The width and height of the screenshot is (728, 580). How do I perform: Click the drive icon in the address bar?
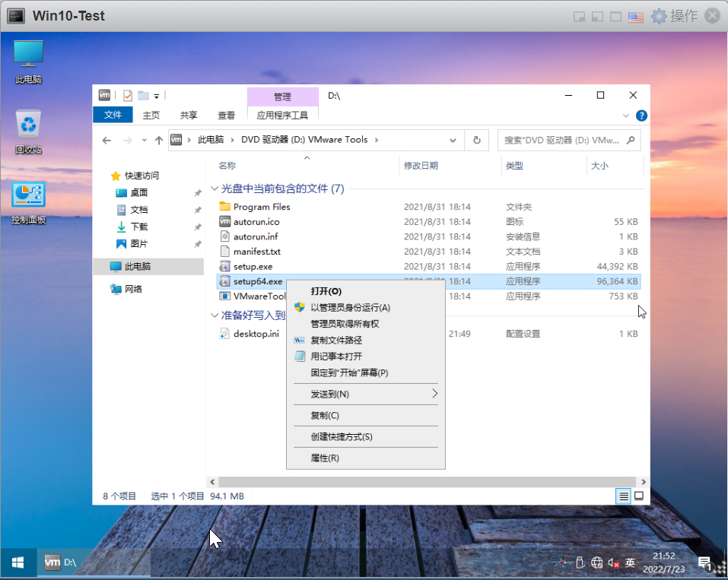[x=176, y=140]
